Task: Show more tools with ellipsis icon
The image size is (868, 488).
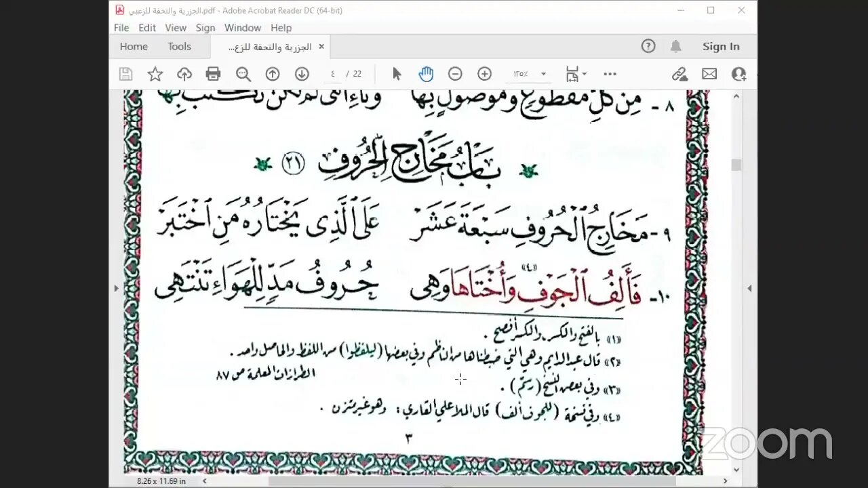Action: coord(610,75)
